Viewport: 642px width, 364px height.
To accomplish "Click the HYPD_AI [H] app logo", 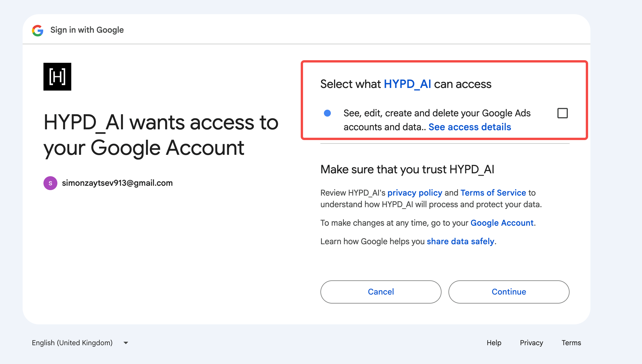I will pyautogui.click(x=57, y=77).
